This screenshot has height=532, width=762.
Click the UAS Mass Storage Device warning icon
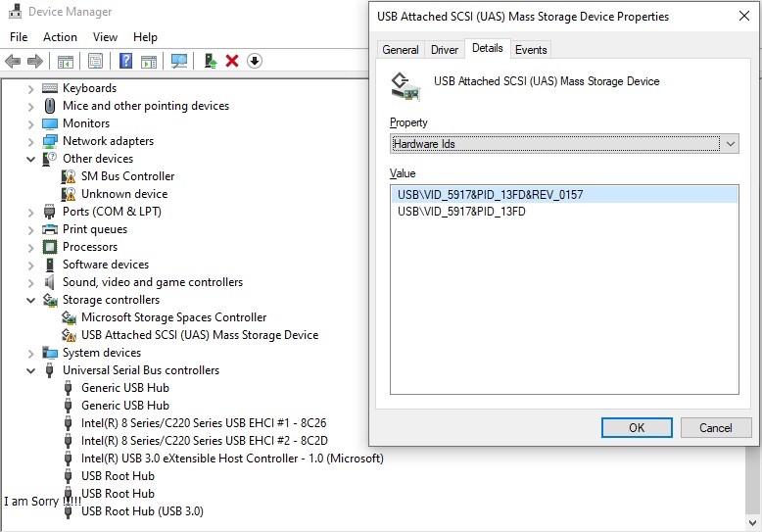click(x=69, y=335)
